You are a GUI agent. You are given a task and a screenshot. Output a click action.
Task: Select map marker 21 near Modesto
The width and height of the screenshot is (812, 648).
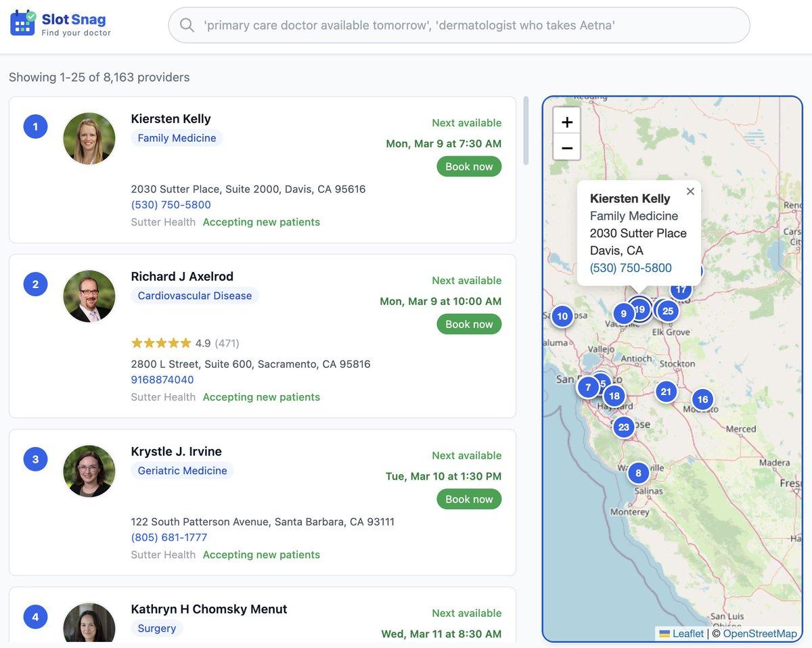click(665, 391)
